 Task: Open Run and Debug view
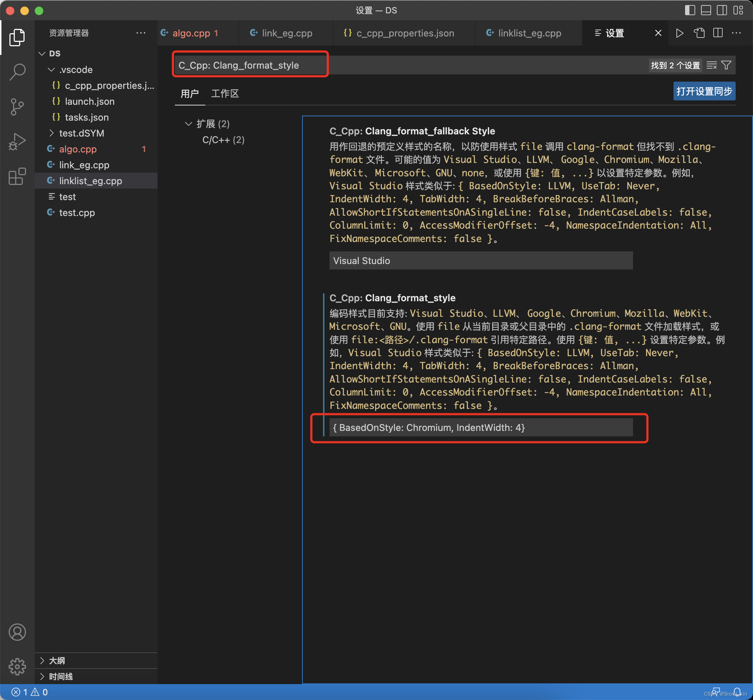(x=17, y=141)
